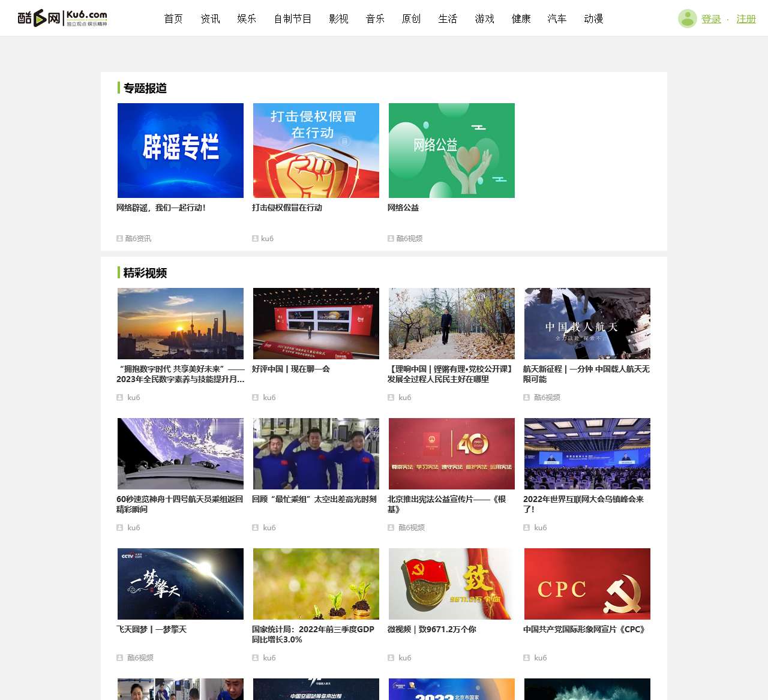Click 酷6视频 uploader under 北京推出宪法公益宣传片

[x=412, y=527]
